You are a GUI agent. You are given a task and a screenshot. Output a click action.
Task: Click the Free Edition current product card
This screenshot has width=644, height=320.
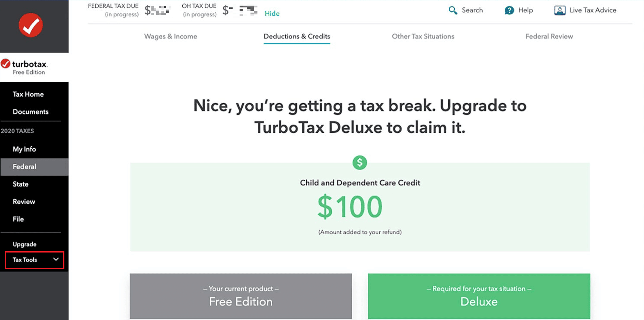240,296
